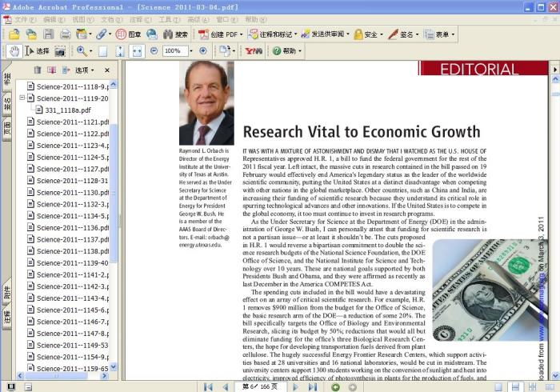Collapse the Science-2011--1119-20 bookmark
The height and width of the screenshot is (392, 560).
[22, 98]
